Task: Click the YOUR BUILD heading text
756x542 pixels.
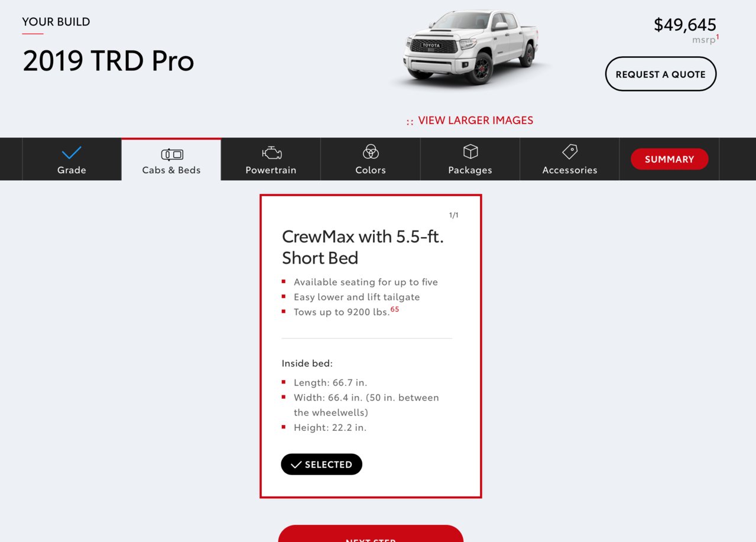Action: 56,22
